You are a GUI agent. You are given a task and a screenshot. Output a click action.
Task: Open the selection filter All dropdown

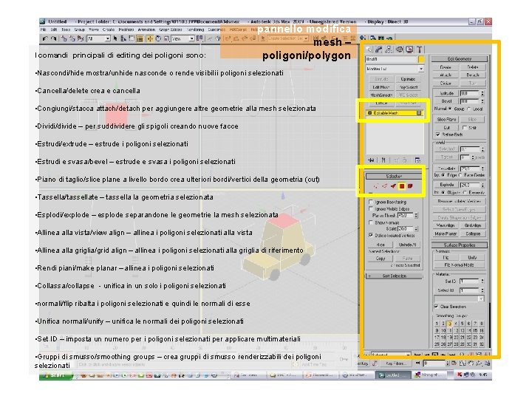click(x=98, y=38)
